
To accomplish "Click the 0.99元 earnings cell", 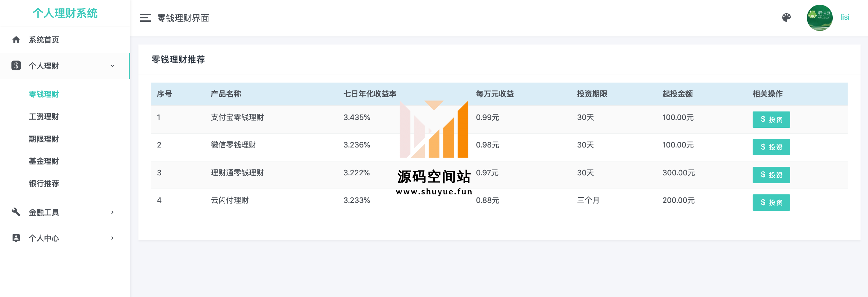I will click(487, 117).
